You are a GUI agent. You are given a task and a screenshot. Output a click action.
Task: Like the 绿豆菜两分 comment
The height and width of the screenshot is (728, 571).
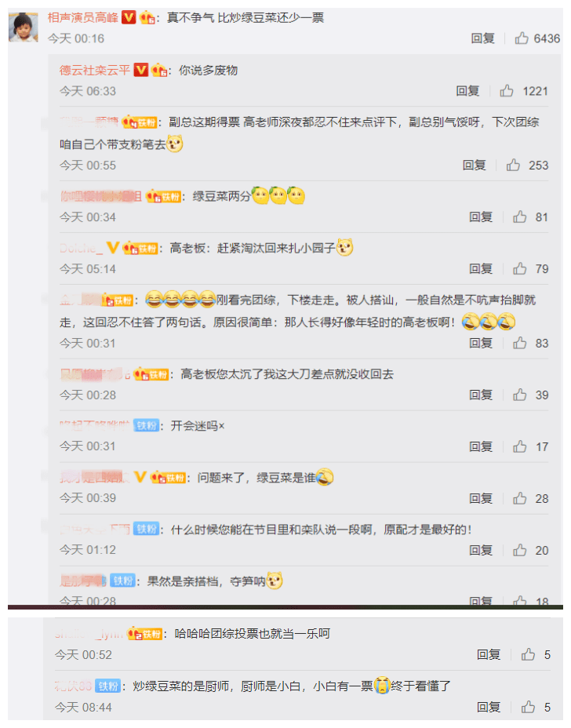point(519,217)
